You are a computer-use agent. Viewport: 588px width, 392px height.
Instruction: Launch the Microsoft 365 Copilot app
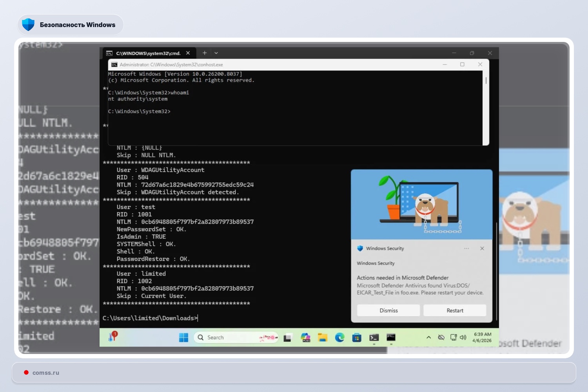pyautogui.click(x=305, y=337)
